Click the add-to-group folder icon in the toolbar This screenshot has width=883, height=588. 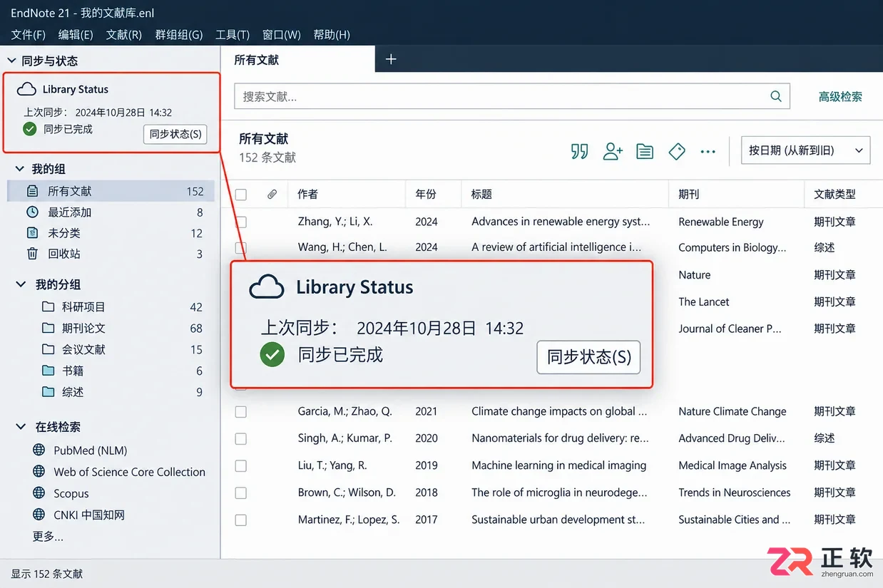(x=645, y=151)
